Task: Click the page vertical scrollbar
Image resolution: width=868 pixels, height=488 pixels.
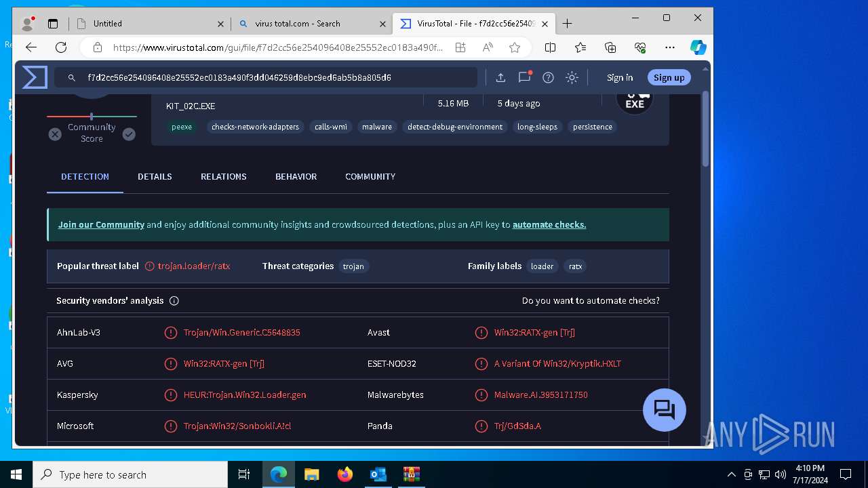Action: 705,129
